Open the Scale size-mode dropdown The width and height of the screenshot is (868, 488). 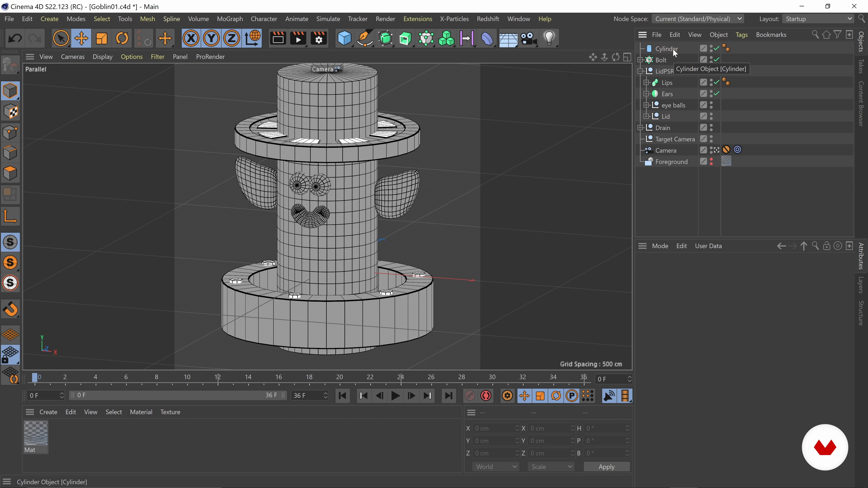[551, 467]
